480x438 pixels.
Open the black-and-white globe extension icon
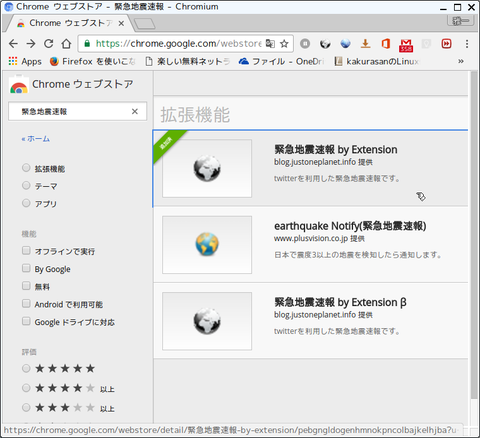tap(325, 44)
